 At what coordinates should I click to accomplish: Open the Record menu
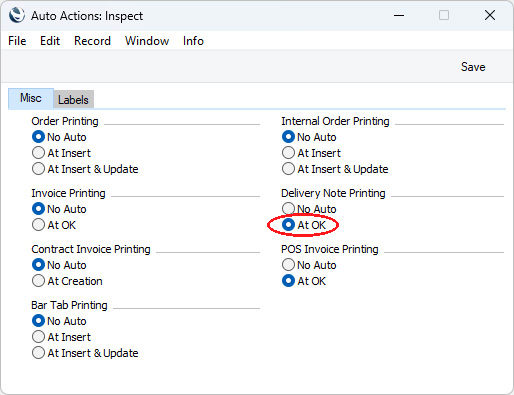(x=92, y=41)
